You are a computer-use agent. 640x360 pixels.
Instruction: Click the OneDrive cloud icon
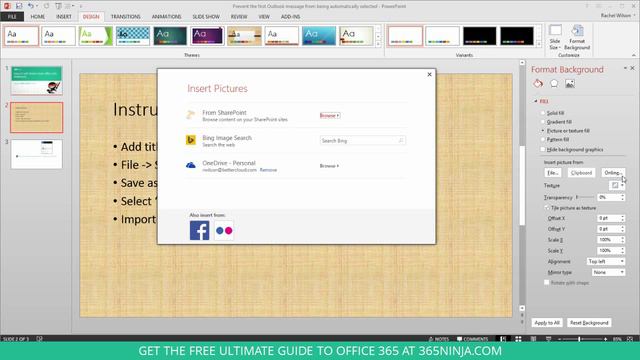191,165
